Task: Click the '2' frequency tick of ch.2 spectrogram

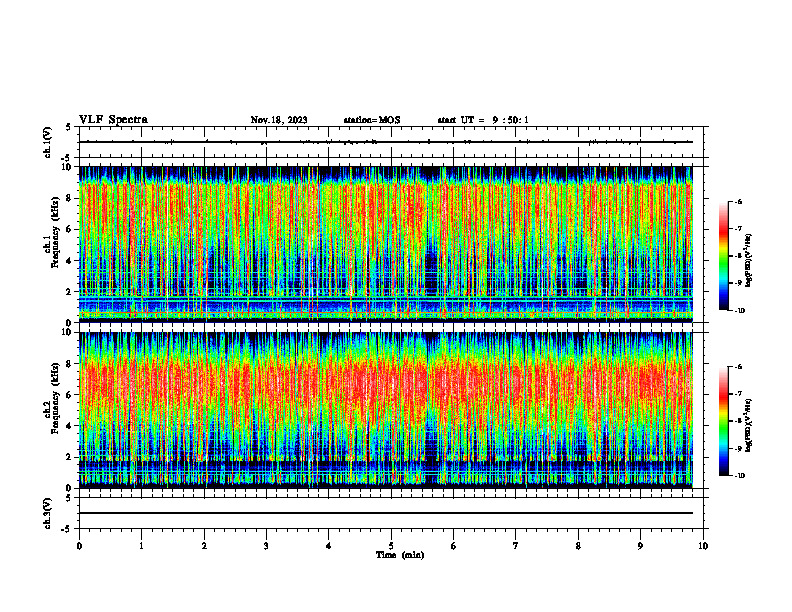Action: coord(70,457)
